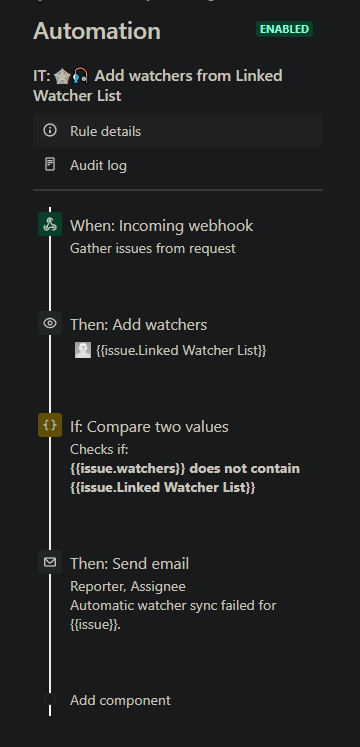The image size is (360, 747).
Task: Click the Rule details info icon
Action: [50, 130]
